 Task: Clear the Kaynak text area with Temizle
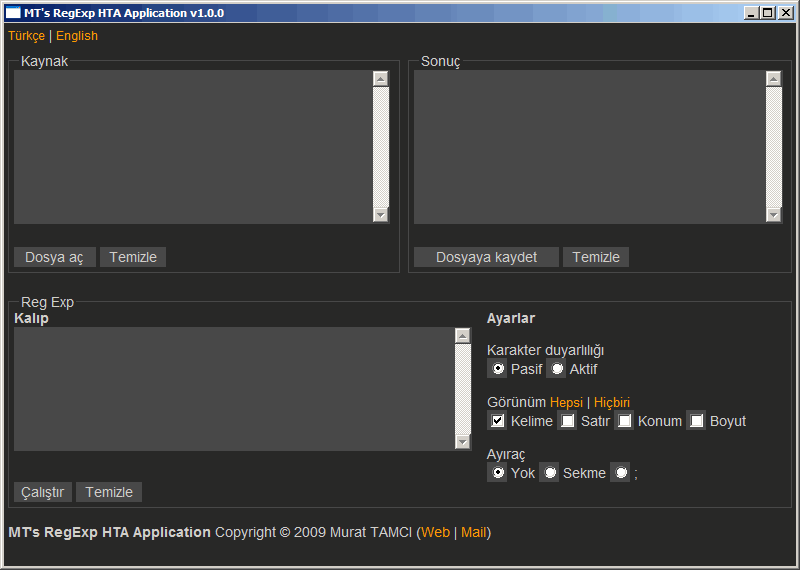[133, 257]
